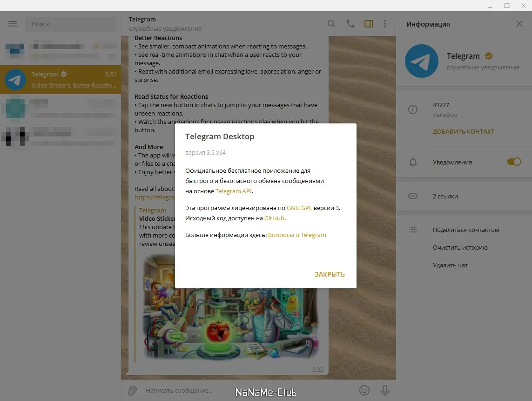Click Удалить чат
Image resolution: width=532 pixels, height=401 pixels.
pyautogui.click(x=450, y=265)
